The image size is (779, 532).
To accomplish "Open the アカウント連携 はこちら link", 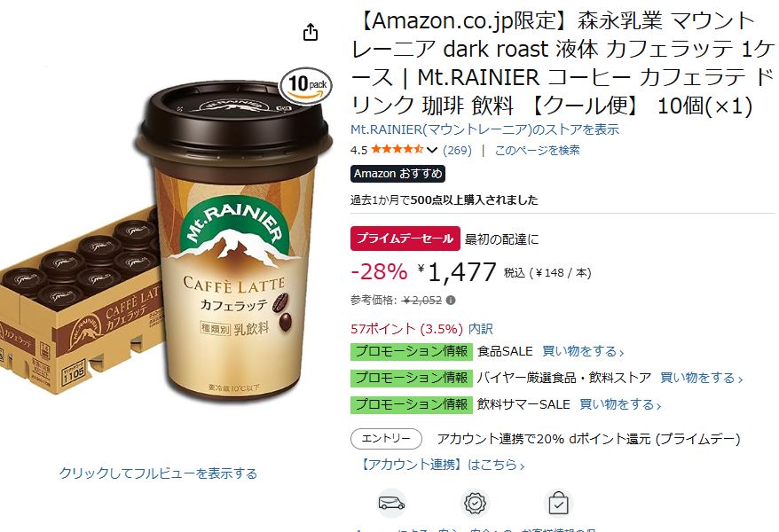I will click(441, 465).
